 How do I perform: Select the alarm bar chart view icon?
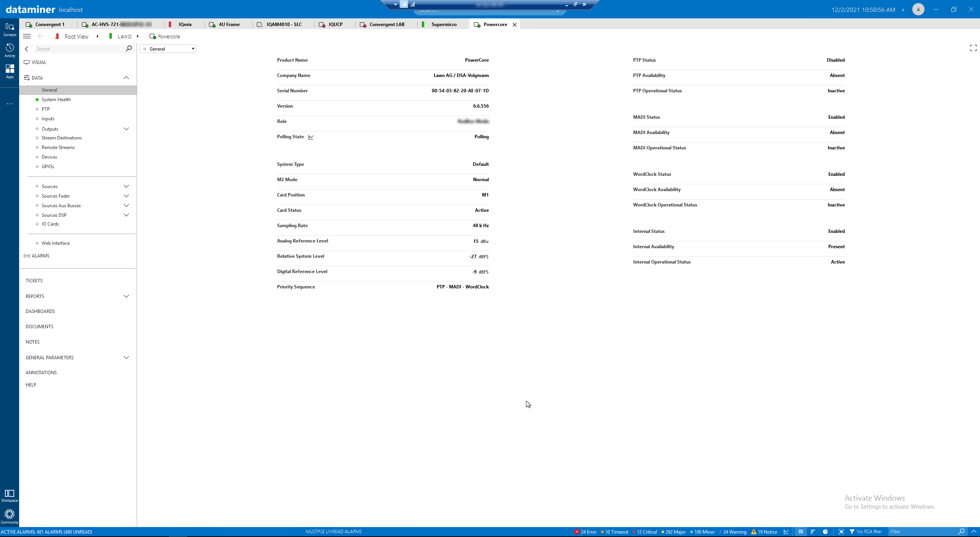[x=813, y=532]
